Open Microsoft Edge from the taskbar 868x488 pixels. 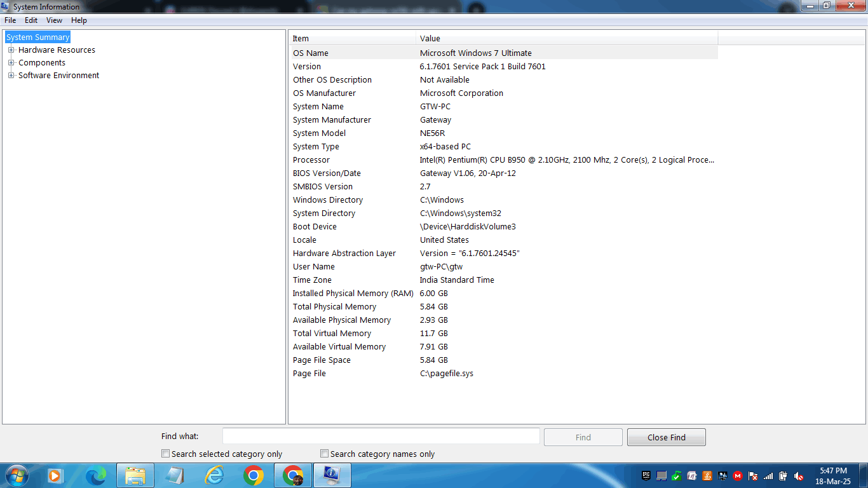(96, 475)
